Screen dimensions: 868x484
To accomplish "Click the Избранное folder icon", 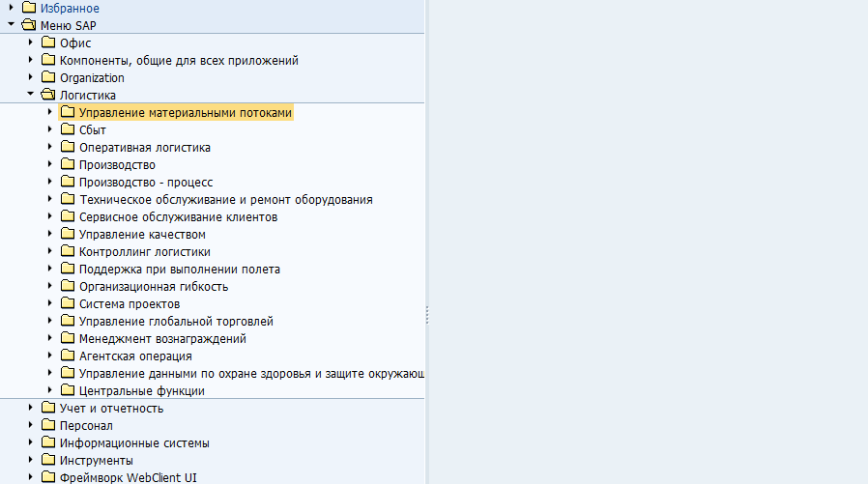I will (29, 8).
